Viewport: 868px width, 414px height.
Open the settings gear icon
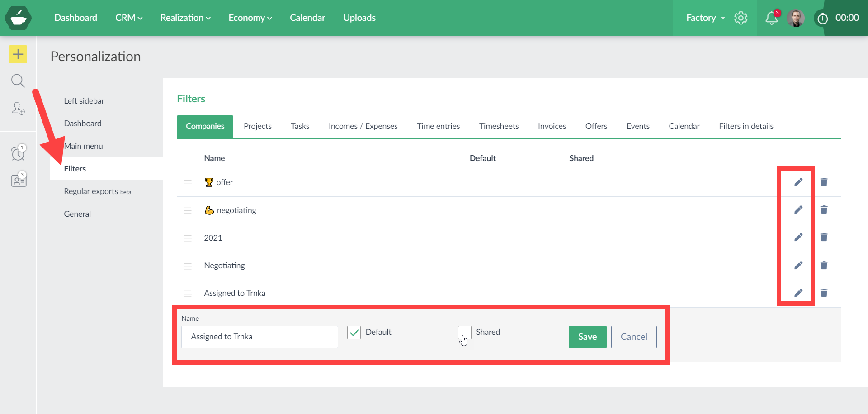(741, 18)
